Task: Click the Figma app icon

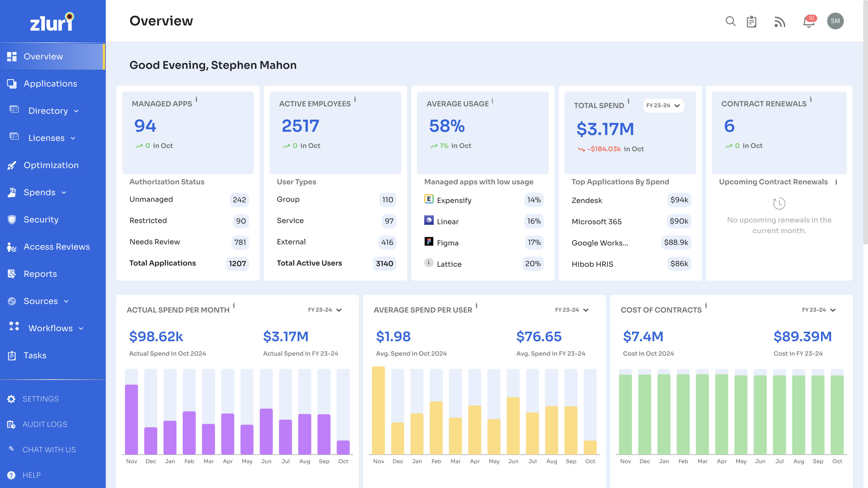Action: [x=429, y=242]
